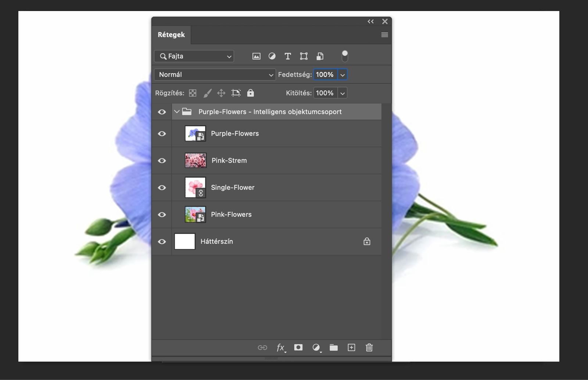Select the Single-Flower layer name
Viewport: 588px width, 380px height.
(x=233, y=187)
